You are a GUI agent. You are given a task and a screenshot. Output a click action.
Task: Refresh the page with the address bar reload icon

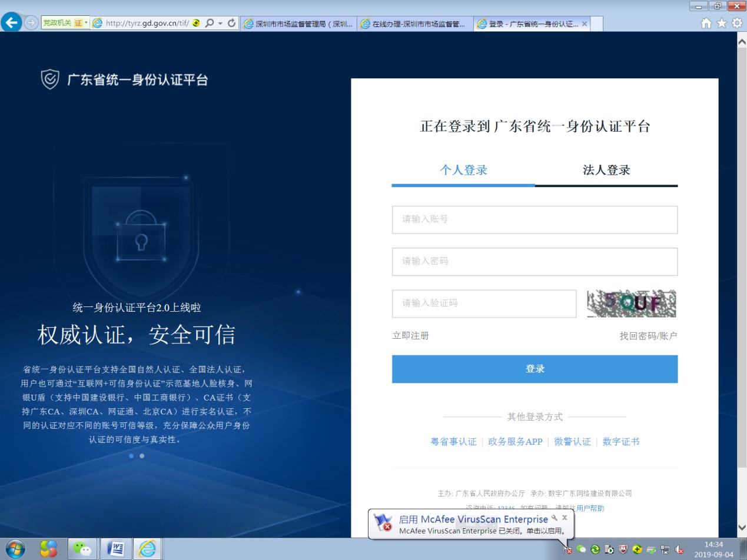click(231, 24)
